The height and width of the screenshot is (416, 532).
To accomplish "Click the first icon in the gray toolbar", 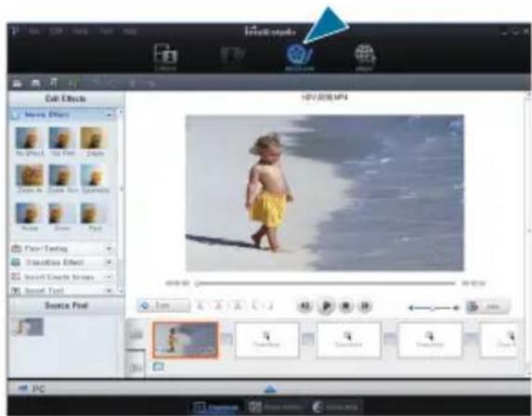I will tap(18, 83).
